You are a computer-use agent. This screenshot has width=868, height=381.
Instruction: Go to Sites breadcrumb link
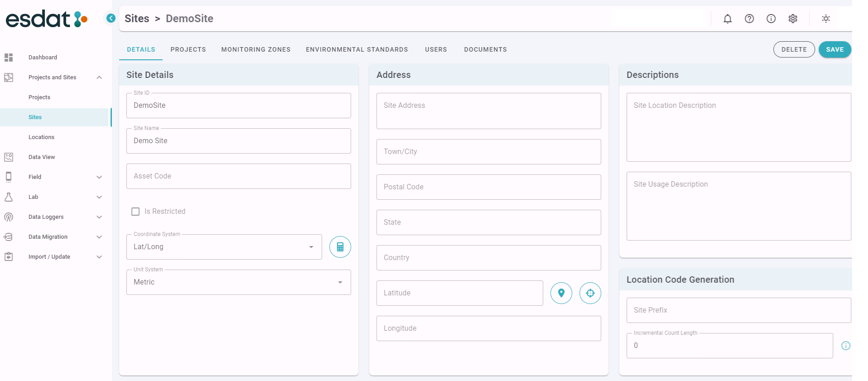click(137, 19)
